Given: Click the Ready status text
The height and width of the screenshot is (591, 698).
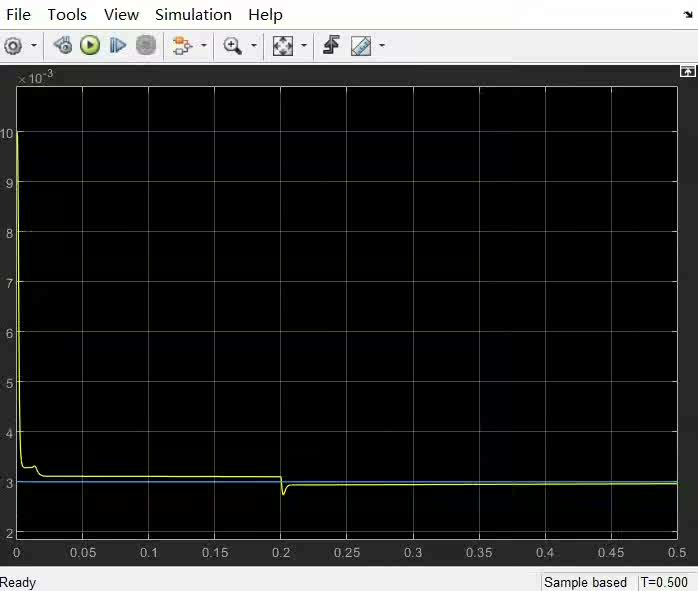Looking at the screenshot, I should coord(18,582).
